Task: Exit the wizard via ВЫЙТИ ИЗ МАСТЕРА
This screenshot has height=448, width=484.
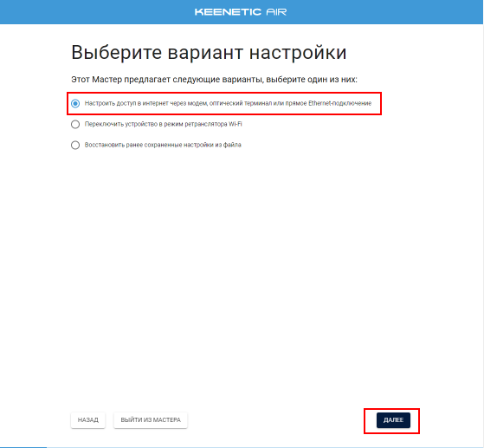Action: pos(151,420)
